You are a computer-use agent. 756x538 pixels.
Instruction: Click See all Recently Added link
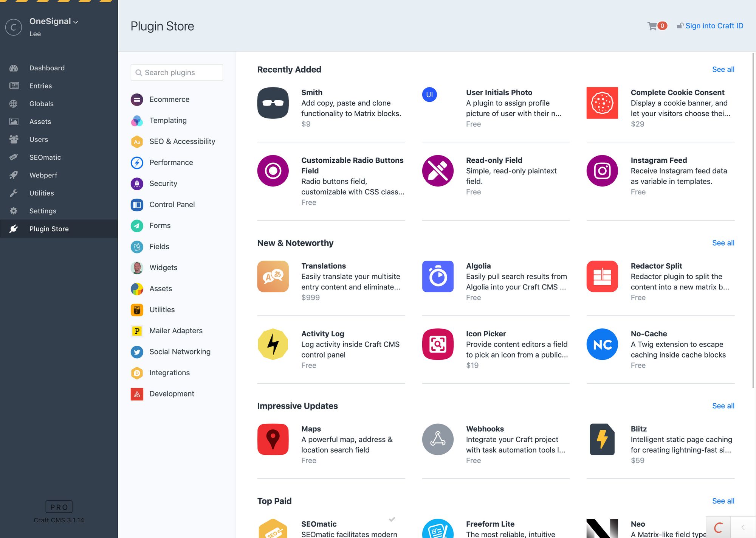click(x=723, y=69)
